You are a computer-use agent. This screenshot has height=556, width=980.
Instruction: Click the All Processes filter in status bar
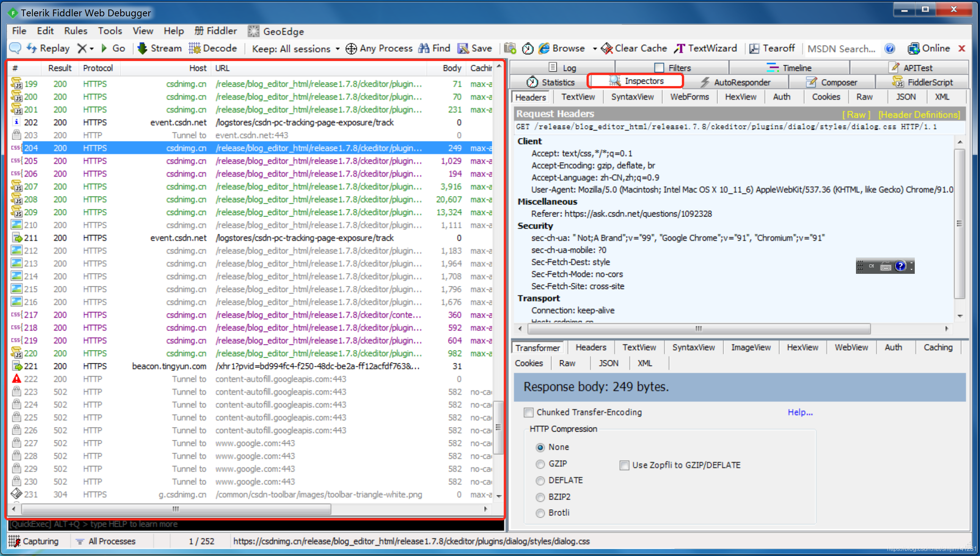point(106,541)
